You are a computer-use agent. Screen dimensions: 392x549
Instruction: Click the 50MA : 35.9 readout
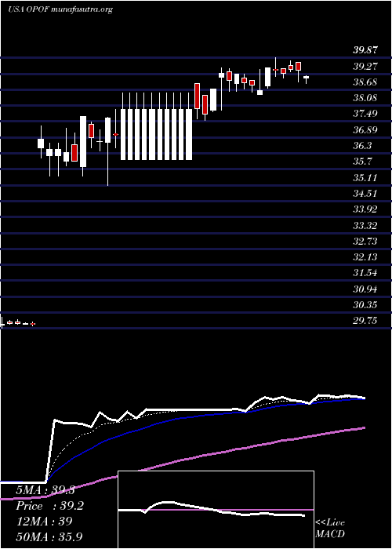click(x=49, y=536)
